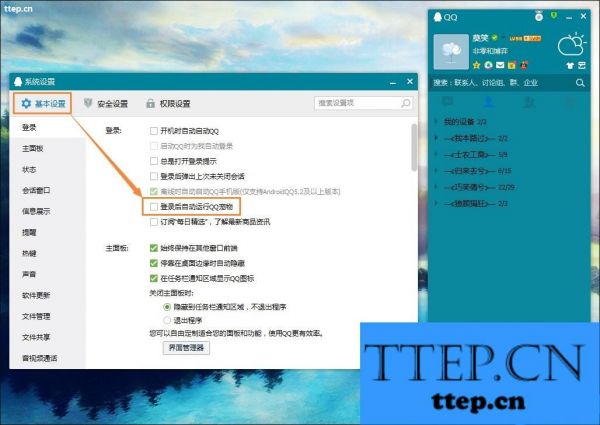Click the 搜索设置项 search field
The height and width of the screenshot is (425, 600).
click(x=363, y=103)
